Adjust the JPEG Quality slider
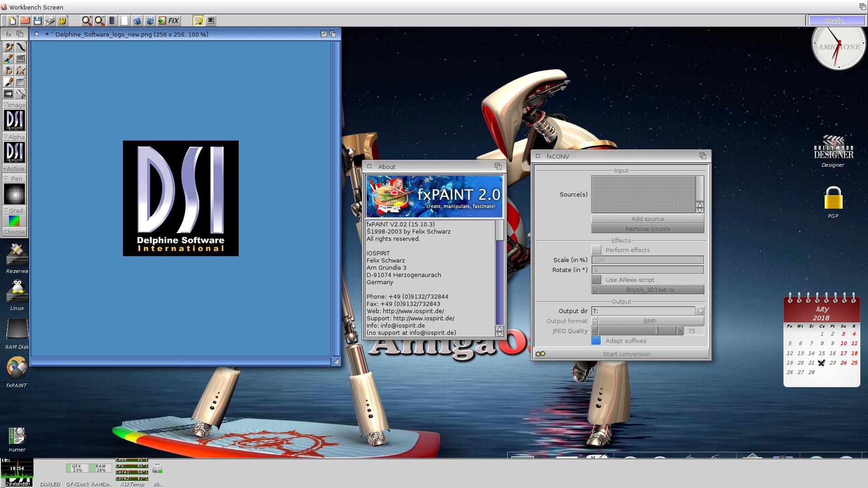Viewport: 868px width, 488px height. click(x=637, y=331)
